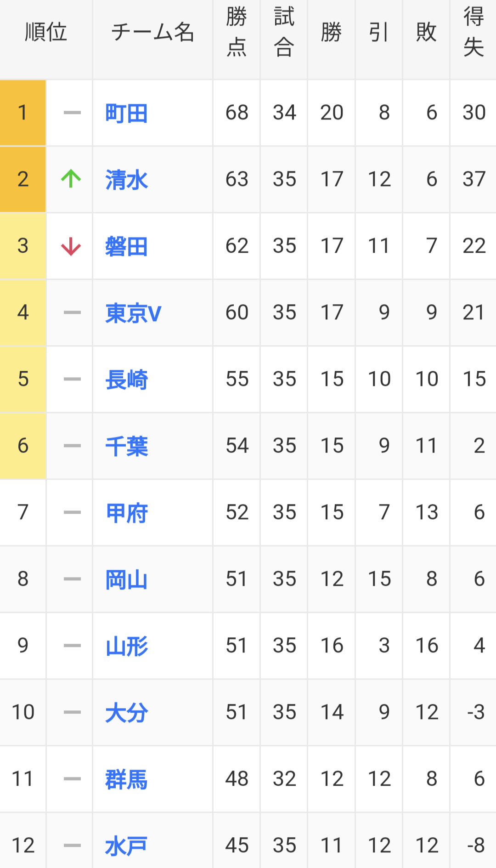Open the 磐田 team link
The width and height of the screenshot is (496, 868).
(x=126, y=246)
